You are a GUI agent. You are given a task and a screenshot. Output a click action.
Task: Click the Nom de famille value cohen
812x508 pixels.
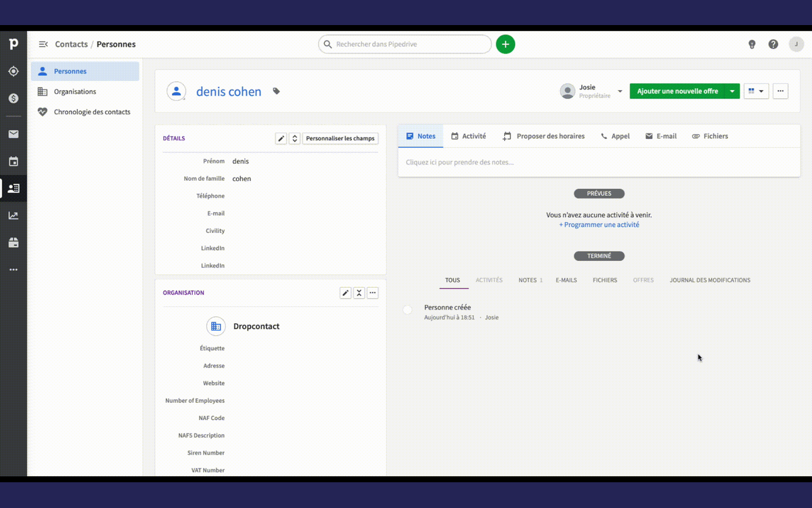coord(242,179)
